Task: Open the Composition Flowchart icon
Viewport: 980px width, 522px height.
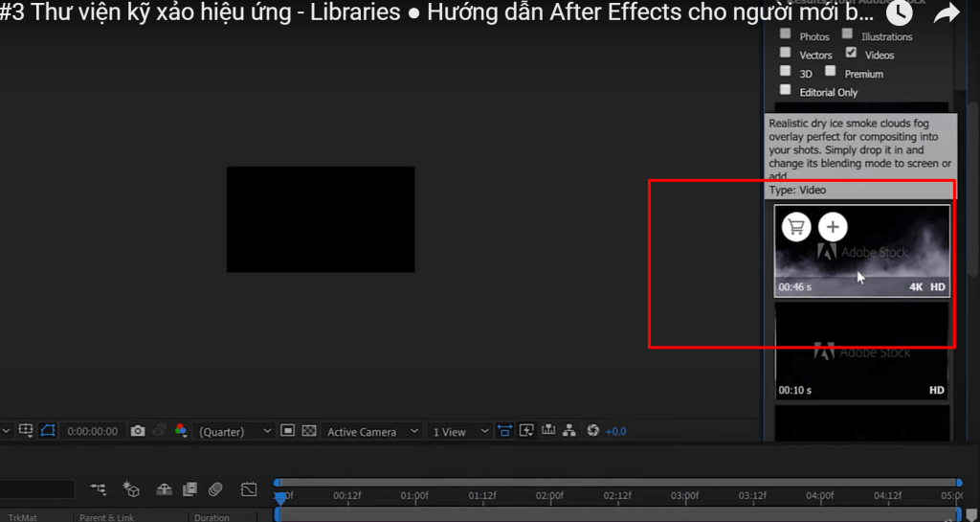Action: (x=568, y=430)
